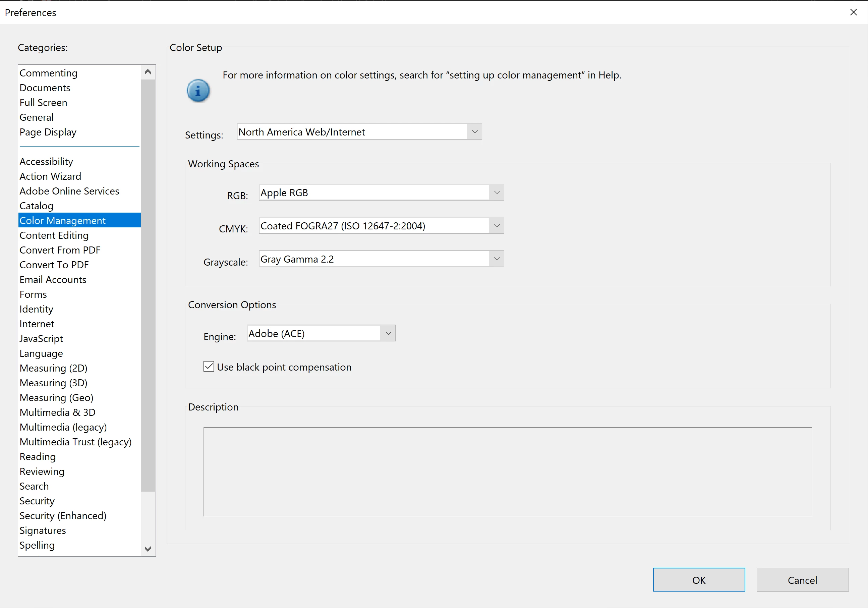
Task: Expand the Grayscale working space dropdown
Action: pos(497,259)
